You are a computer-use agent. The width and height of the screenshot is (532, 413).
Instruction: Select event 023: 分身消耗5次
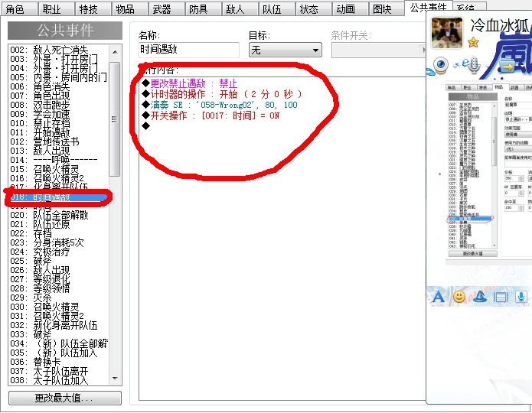click(58, 242)
